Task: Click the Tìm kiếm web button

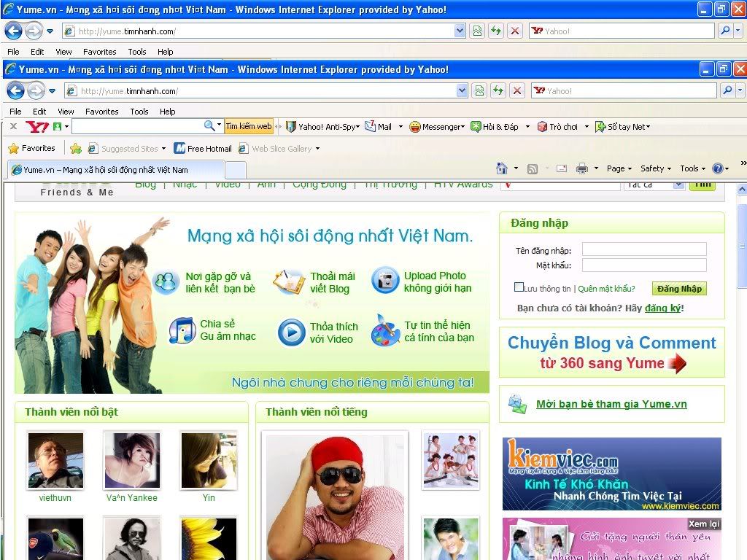Action: [248, 126]
